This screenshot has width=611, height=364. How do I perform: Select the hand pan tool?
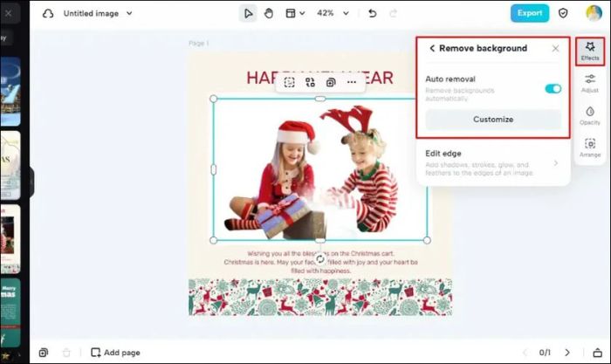click(x=269, y=14)
